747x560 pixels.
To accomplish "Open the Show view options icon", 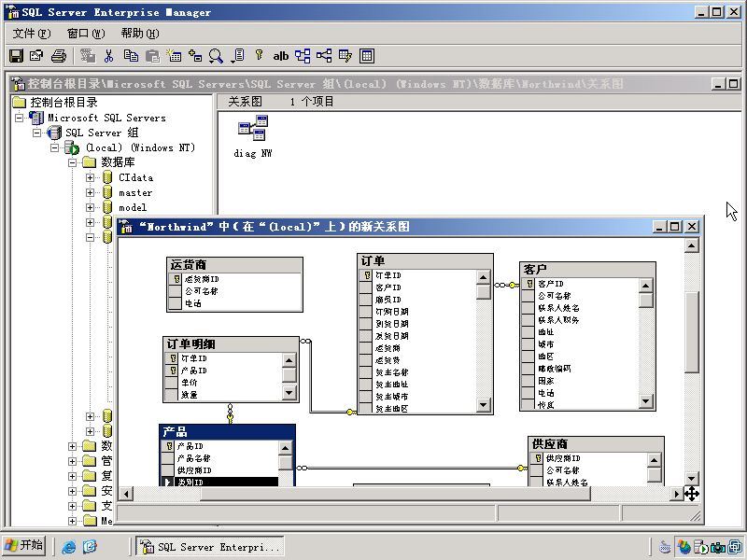I will [238, 56].
